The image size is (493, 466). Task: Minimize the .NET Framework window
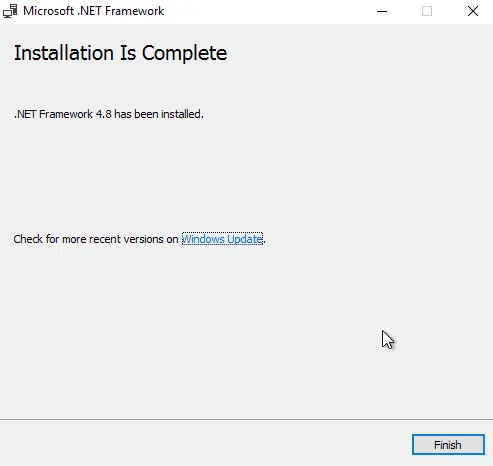click(x=382, y=11)
